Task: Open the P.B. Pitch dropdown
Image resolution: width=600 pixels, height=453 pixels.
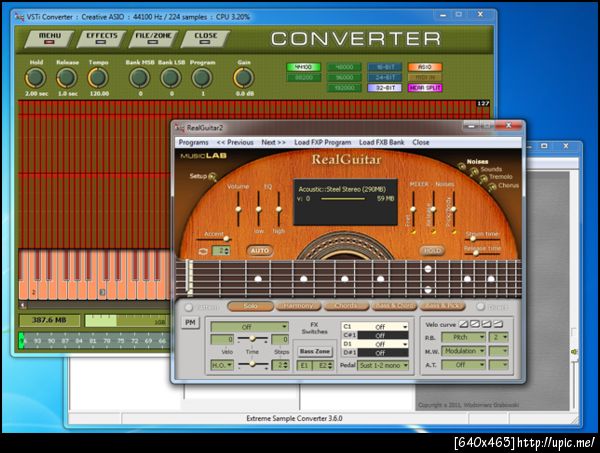Action: click(464, 337)
